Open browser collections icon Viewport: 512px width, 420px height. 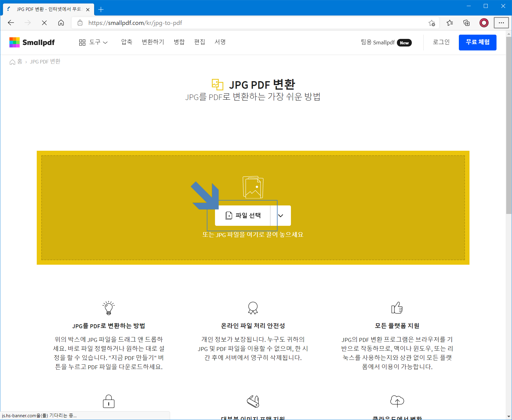click(x=466, y=23)
